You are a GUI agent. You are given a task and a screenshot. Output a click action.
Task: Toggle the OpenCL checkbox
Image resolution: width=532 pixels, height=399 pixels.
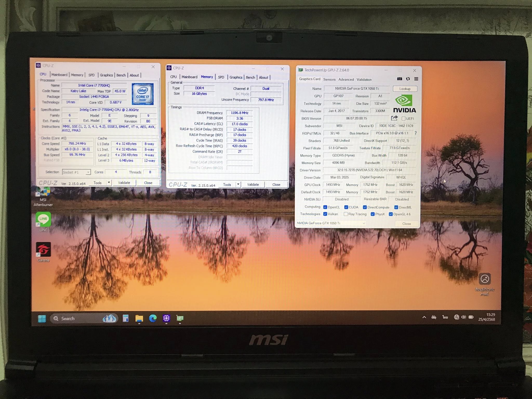point(325,207)
